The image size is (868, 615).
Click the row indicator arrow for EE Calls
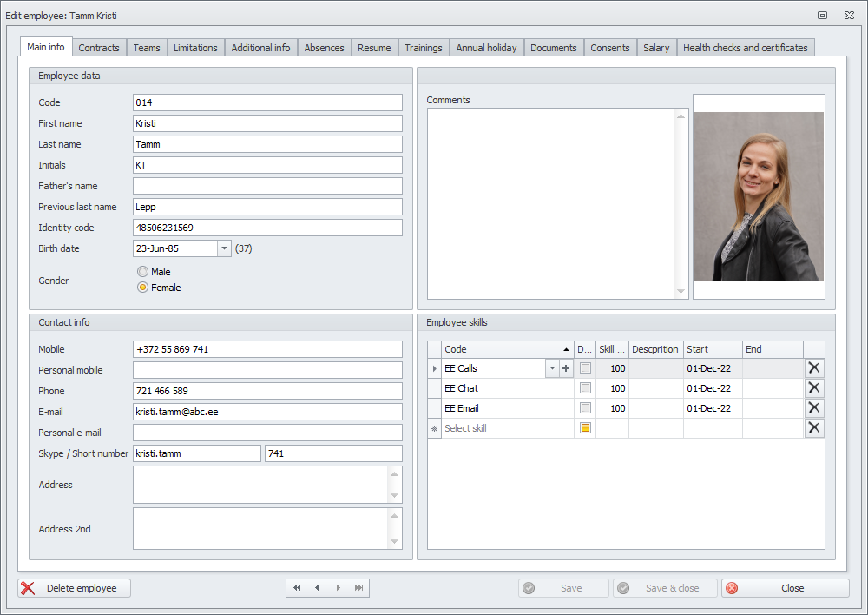point(435,368)
